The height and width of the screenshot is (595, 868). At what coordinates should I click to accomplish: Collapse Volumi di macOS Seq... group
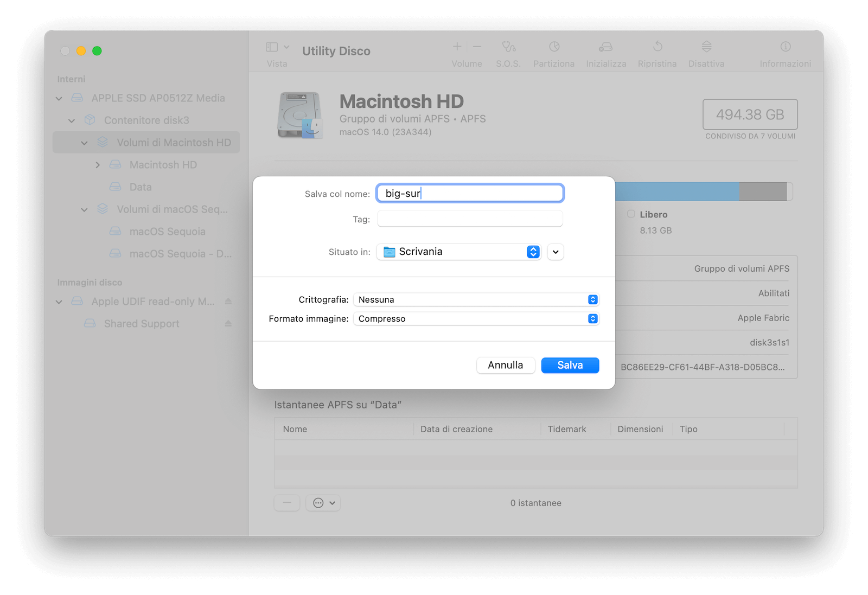[84, 209]
